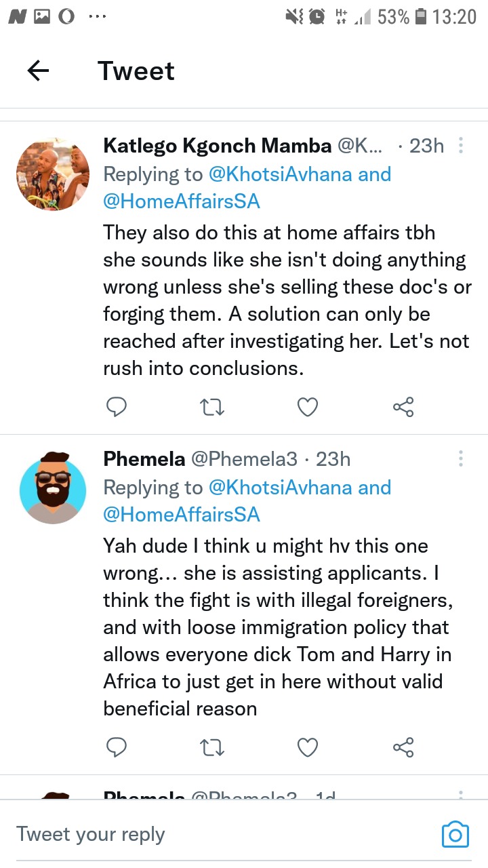Reply to Katlego Kgonch Mamba's tweet
The width and height of the screenshot is (488, 868).
coord(117,407)
